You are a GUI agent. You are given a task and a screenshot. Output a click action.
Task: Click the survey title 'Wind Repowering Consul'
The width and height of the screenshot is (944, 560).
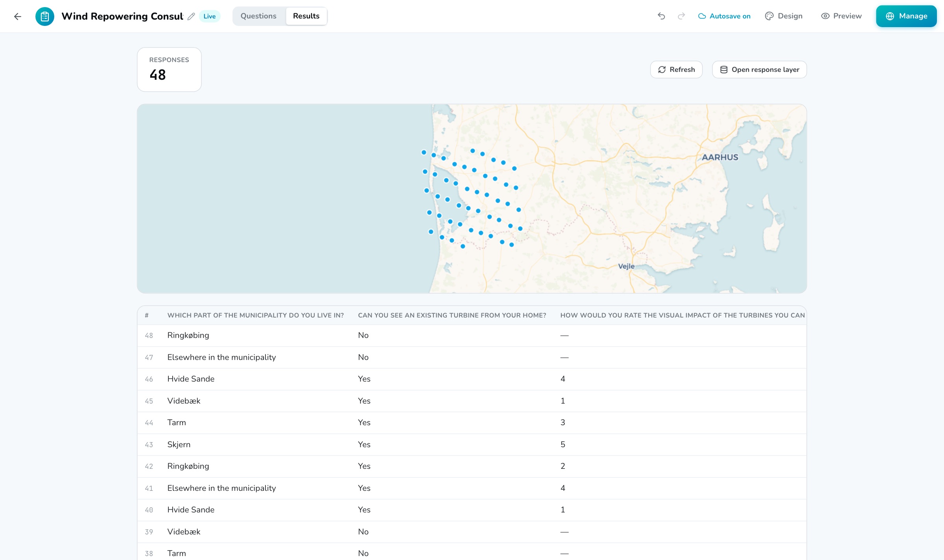click(x=122, y=16)
